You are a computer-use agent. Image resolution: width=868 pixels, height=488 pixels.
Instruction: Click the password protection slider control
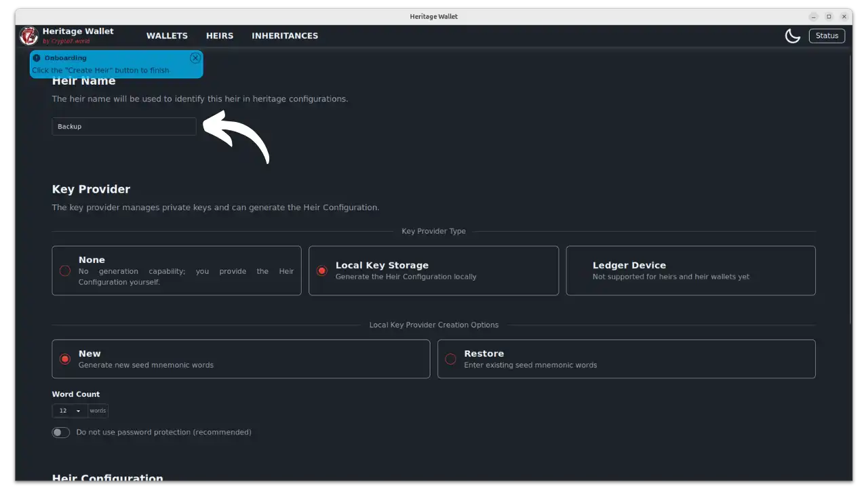pyautogui.click(x=60, y=432)
